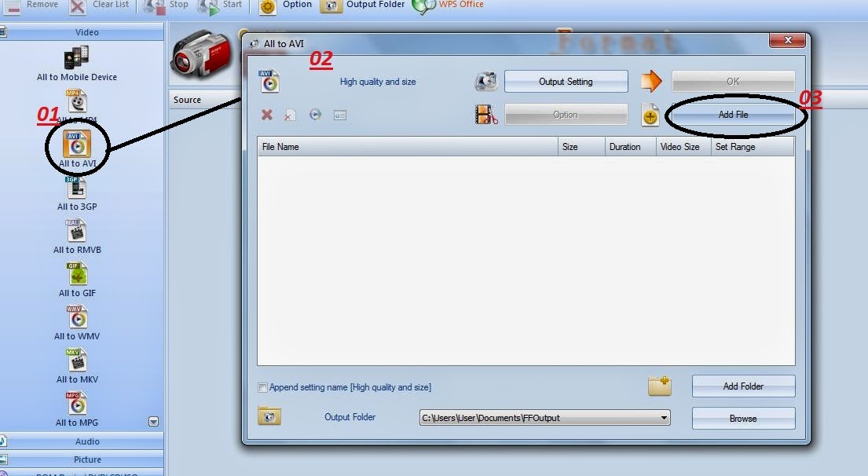Click the Add File button
This screenshot has width=868, height=476.
(733, 115)
